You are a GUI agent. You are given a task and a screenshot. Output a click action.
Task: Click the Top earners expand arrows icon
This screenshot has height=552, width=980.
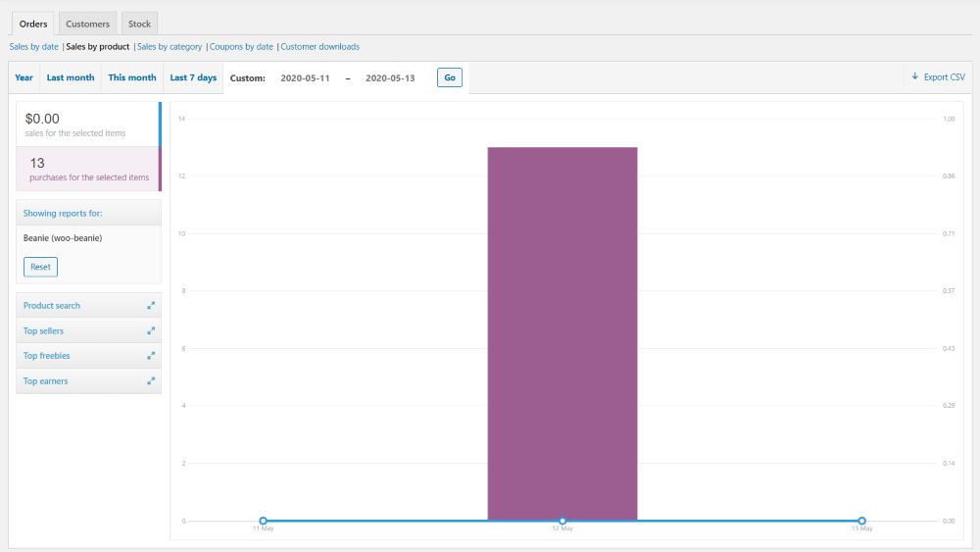pyautogui.click(x=151, y=380)
